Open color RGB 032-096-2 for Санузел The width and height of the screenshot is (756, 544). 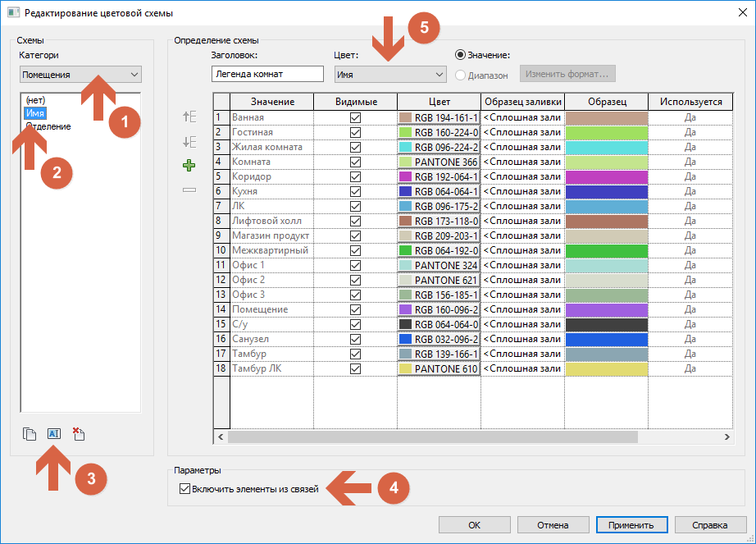click(439, 339)
